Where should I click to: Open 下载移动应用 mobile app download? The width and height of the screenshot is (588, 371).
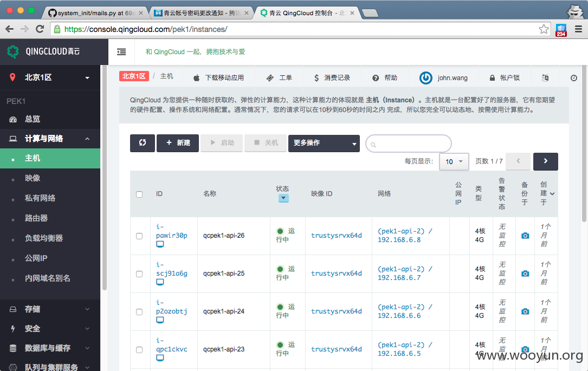point(218,77)
